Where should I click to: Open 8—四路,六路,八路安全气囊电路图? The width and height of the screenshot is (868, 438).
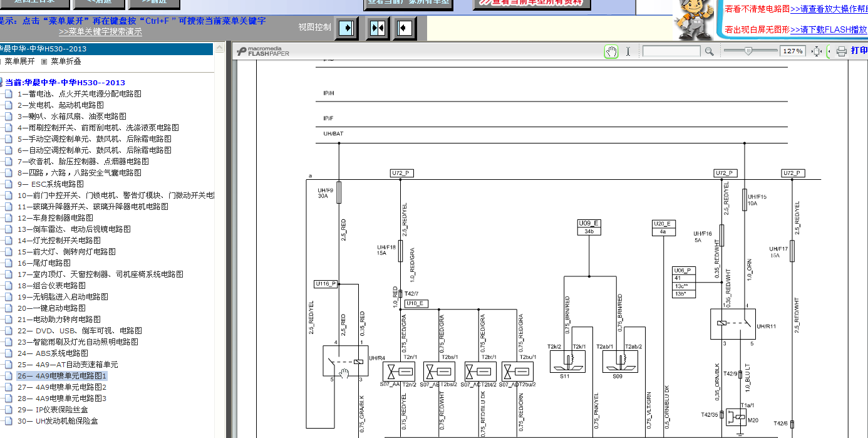pos(80,173)
